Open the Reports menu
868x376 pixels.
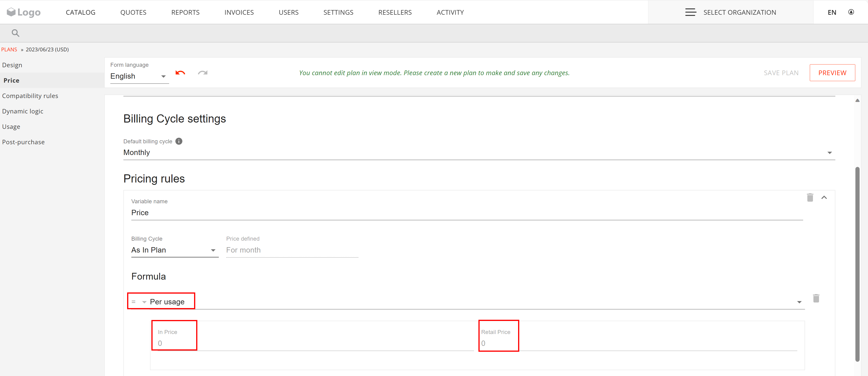coord(185,12)
